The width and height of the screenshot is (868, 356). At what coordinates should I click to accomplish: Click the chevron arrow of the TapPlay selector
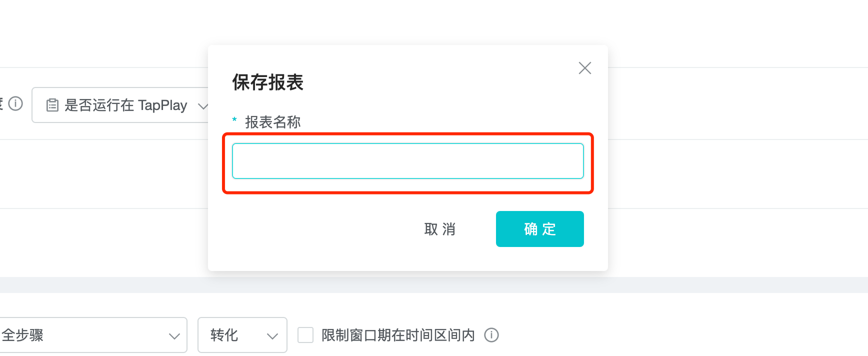point(202,106)
